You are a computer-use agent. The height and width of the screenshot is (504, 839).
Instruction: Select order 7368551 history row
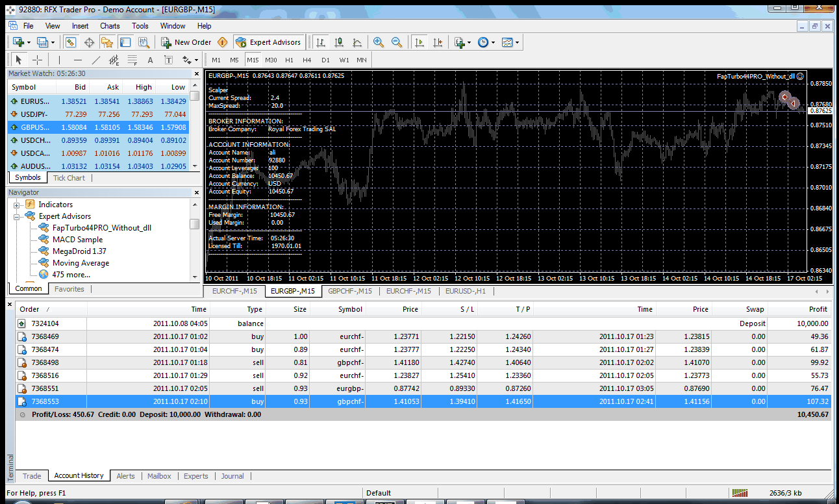423,388
